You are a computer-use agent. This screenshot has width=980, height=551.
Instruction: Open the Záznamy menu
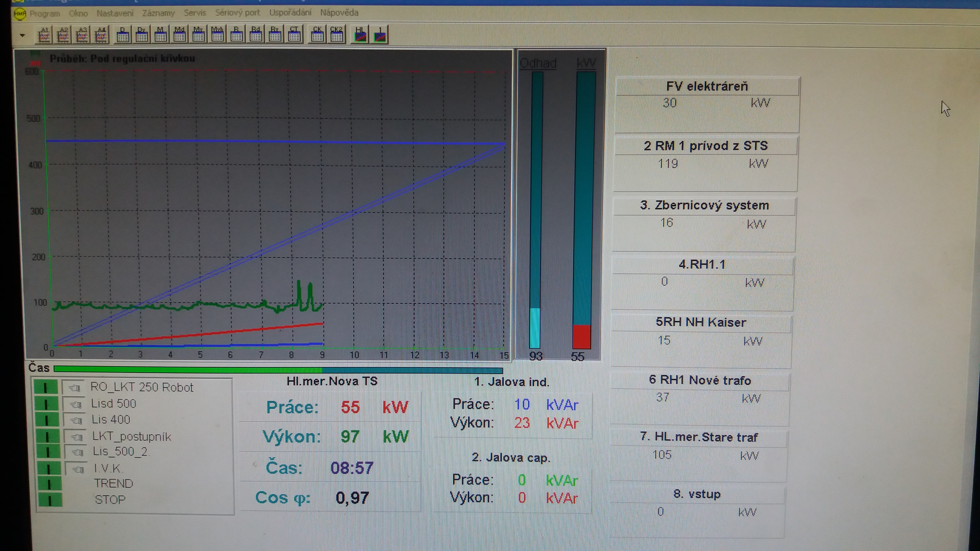[158, 13]
